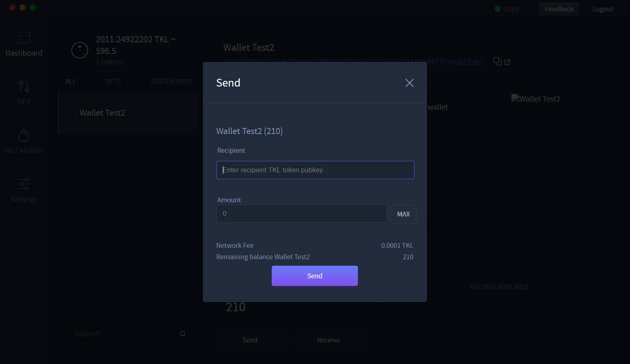Click the NO DATA AVAILABLE text
630x364 pixels.
coord(499,287)
